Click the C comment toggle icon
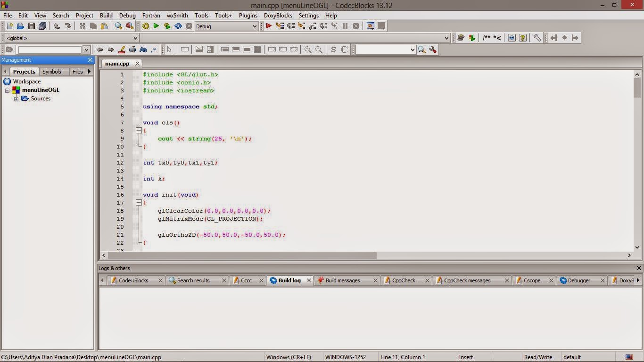The image size is (644, 362). click(x=345, y=49)
